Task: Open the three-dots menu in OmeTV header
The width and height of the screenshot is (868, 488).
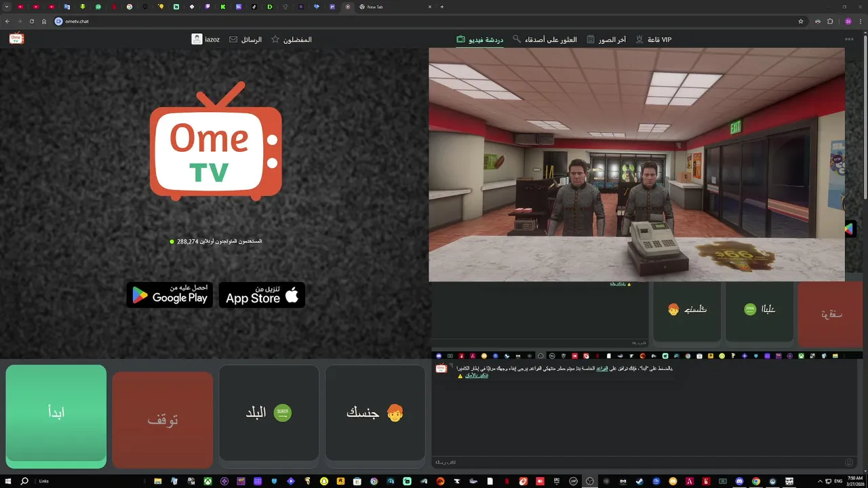Action: [x=849, y=39]
